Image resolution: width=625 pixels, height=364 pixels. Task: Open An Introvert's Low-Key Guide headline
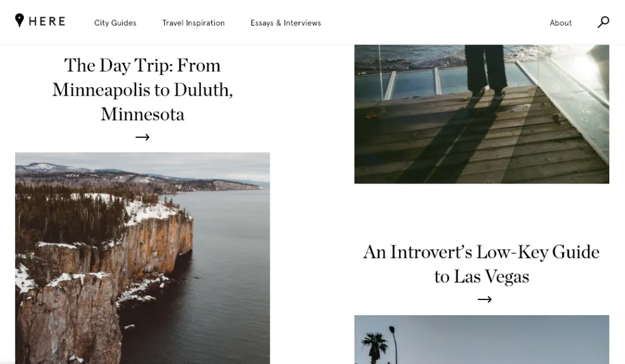[481, 265]
